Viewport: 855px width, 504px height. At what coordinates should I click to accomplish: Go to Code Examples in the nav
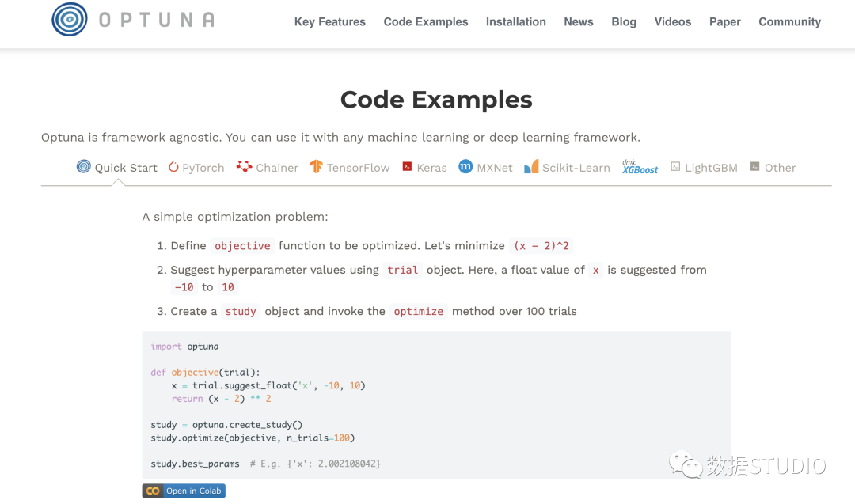426,22
